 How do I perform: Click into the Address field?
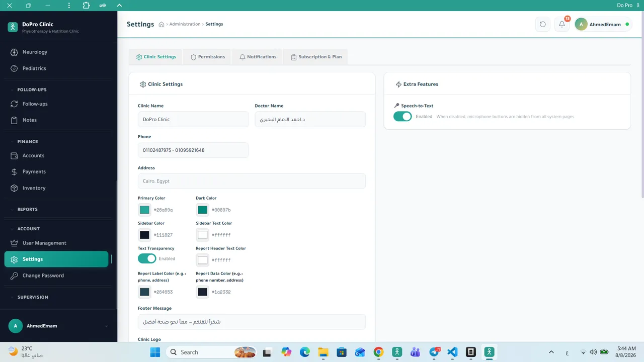pyautogui.click(x=252, y=181)
